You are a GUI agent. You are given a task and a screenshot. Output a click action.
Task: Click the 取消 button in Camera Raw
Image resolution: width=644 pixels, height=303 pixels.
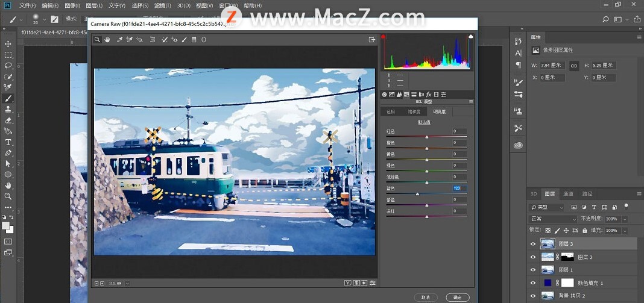tap(426, 297)
